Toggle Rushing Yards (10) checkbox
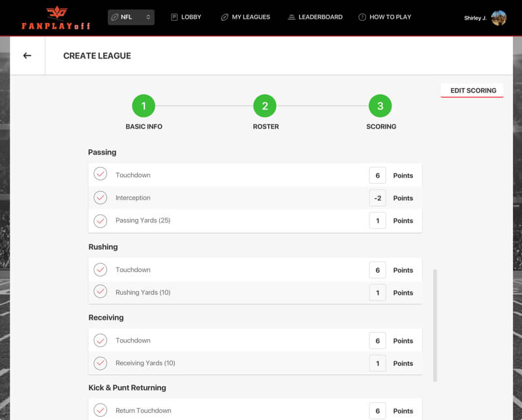This screenshot has width=522, height=420. (x=100, y=292)
